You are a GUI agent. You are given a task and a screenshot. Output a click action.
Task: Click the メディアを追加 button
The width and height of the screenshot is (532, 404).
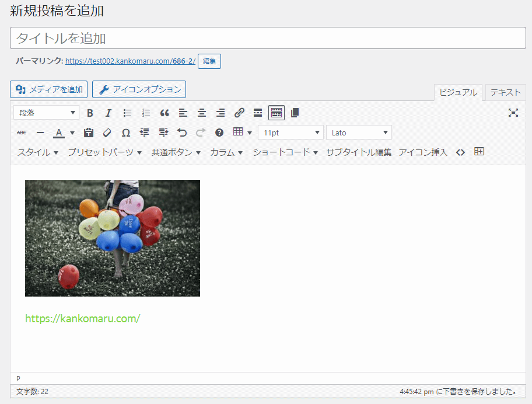pyautogui.click(x=49, y=89)
